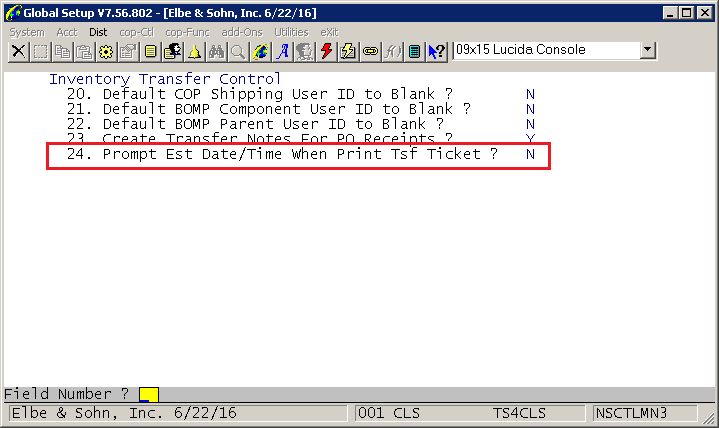
Task: Click the yellow Field Number input box
Action: (x=149, y=395)
